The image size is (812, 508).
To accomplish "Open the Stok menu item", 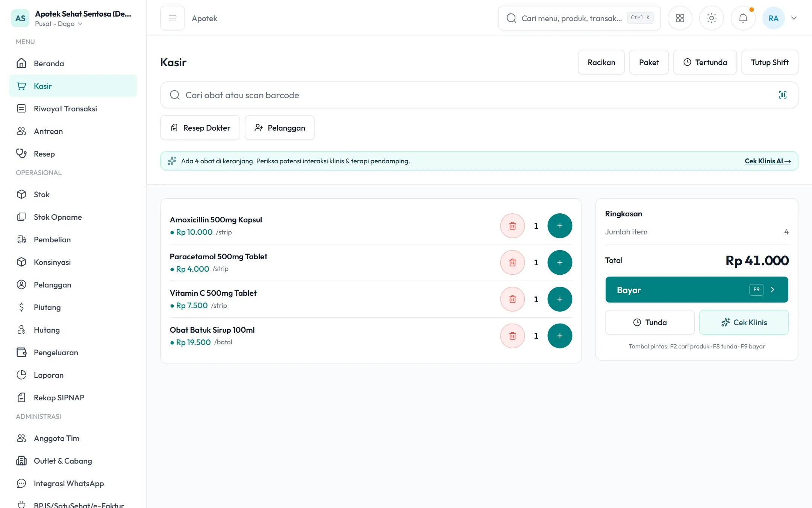I will tap(73, 194).
